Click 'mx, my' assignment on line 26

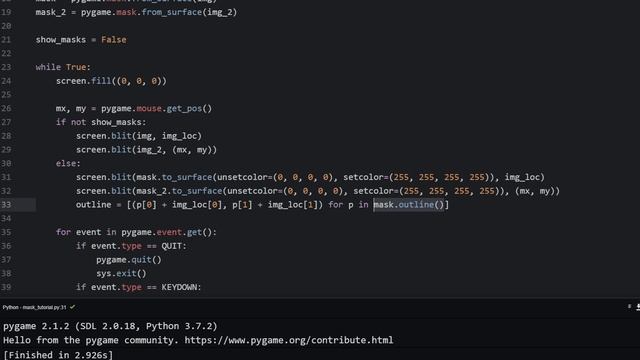[71, 109]
